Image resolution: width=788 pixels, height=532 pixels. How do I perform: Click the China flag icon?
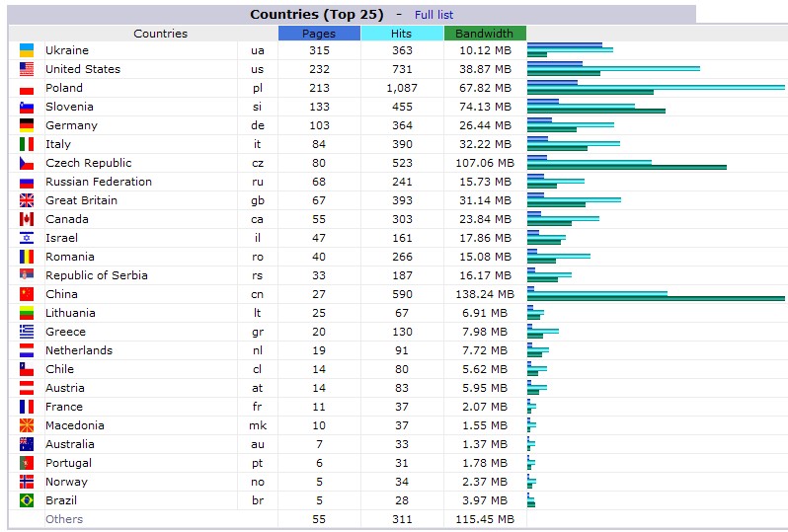pos(27,294)
